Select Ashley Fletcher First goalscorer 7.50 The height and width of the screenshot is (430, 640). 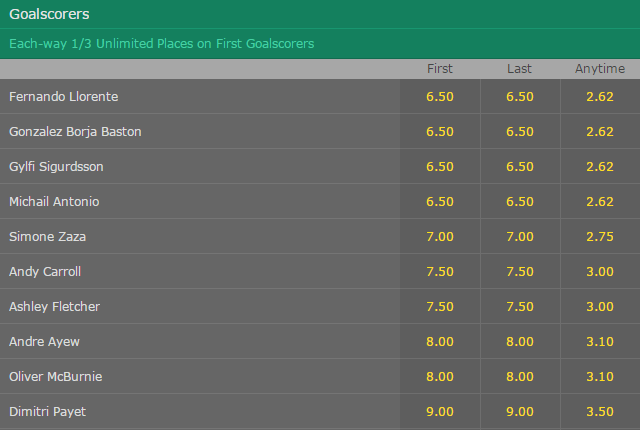[440, 307]
